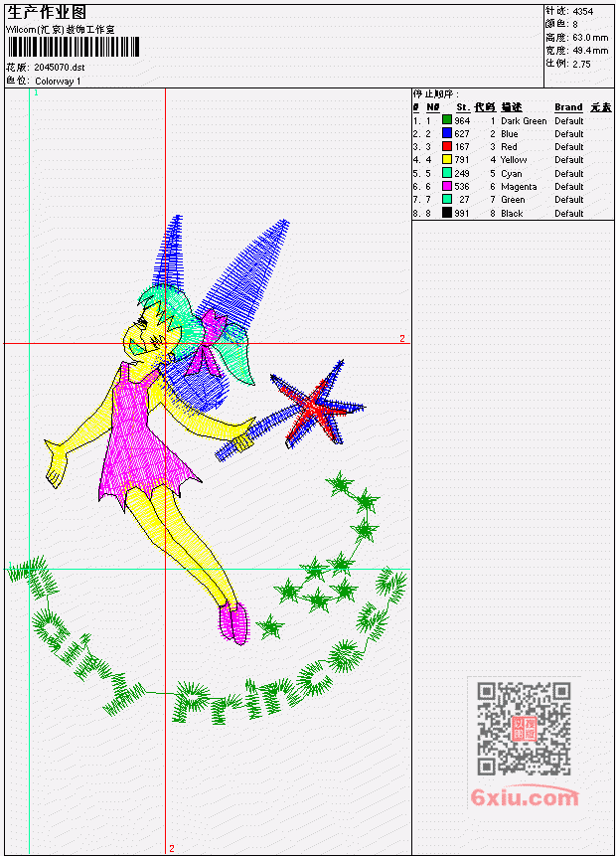The width and height of the screenshot is (616, 856).
Task: Click the 代码 column header
Action: (485, 107)
